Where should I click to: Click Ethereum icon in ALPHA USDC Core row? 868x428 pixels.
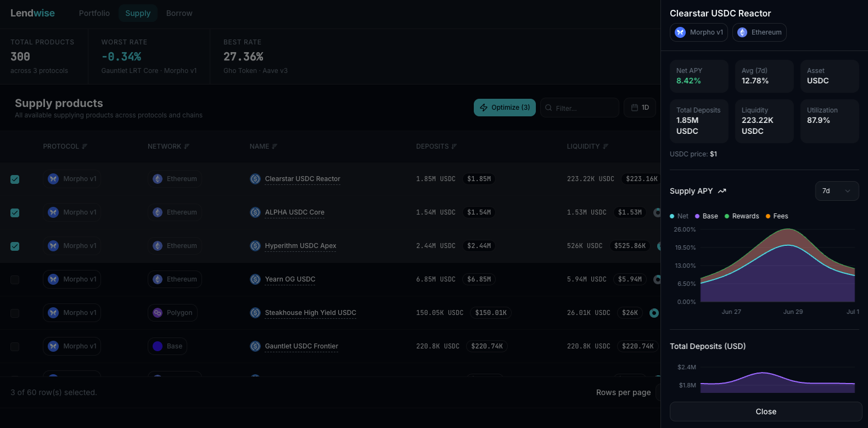pyautogui.click(x=158, y=212)
